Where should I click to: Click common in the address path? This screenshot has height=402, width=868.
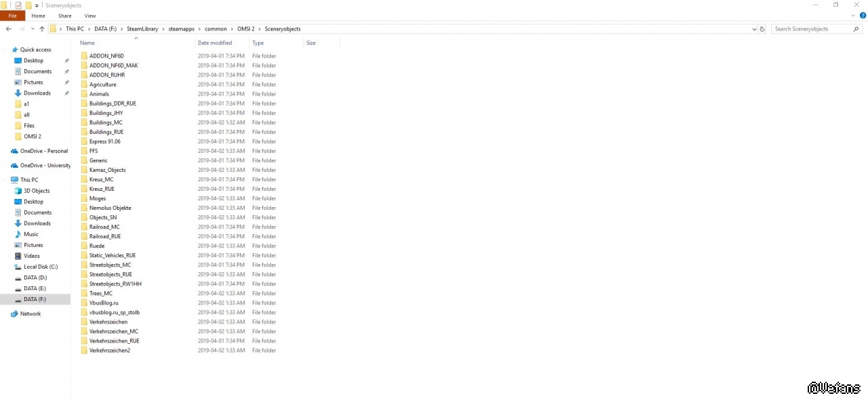click(x=215, y=29)
